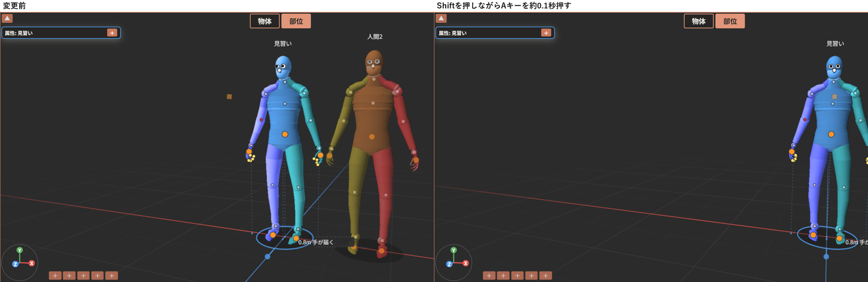The image size is (868, 282).
Task: Click the 0.8m 手が届く label in the left panel
Action: (316, 242)
